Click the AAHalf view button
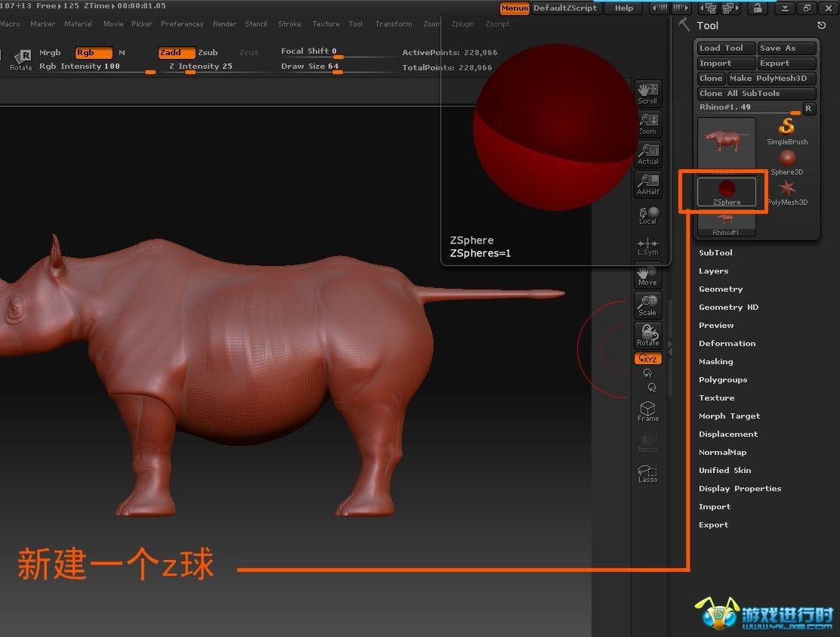Image resolution: width=840 pixels, height=637 pixels. click(647, 184)
